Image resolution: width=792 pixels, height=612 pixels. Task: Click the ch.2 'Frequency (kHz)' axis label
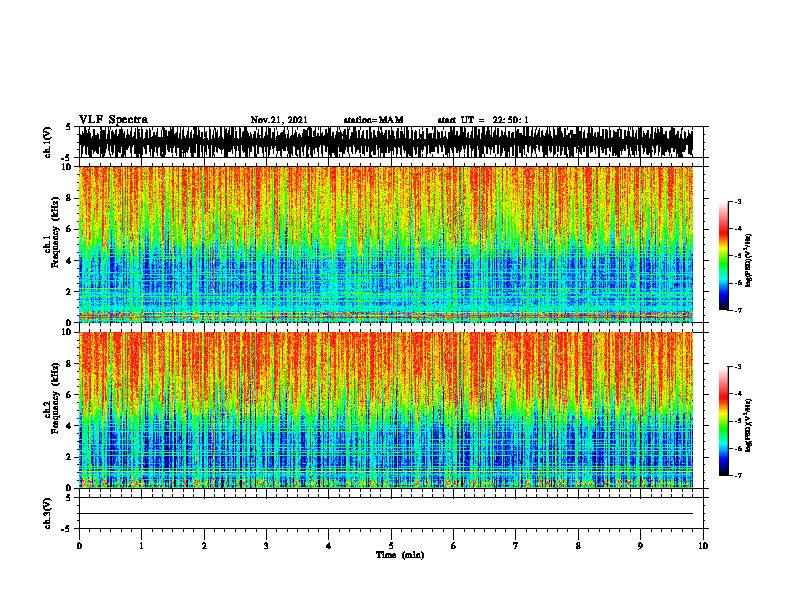(55, 398)
